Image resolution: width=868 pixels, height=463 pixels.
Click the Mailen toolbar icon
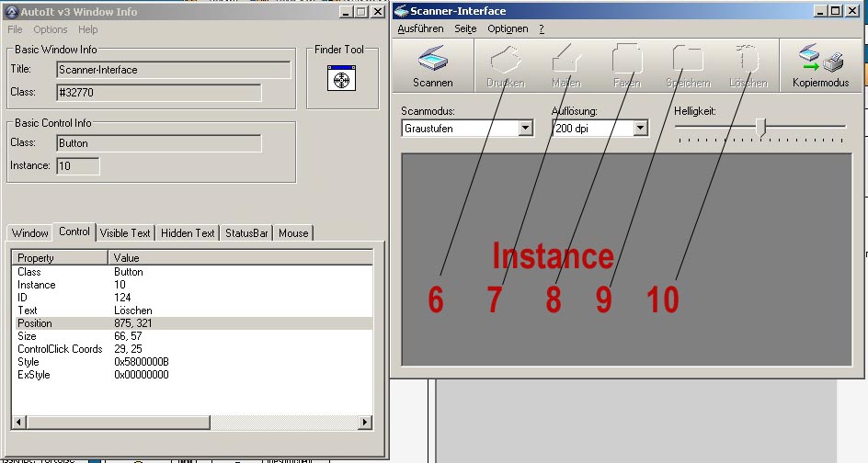click(x=565, y=61)
